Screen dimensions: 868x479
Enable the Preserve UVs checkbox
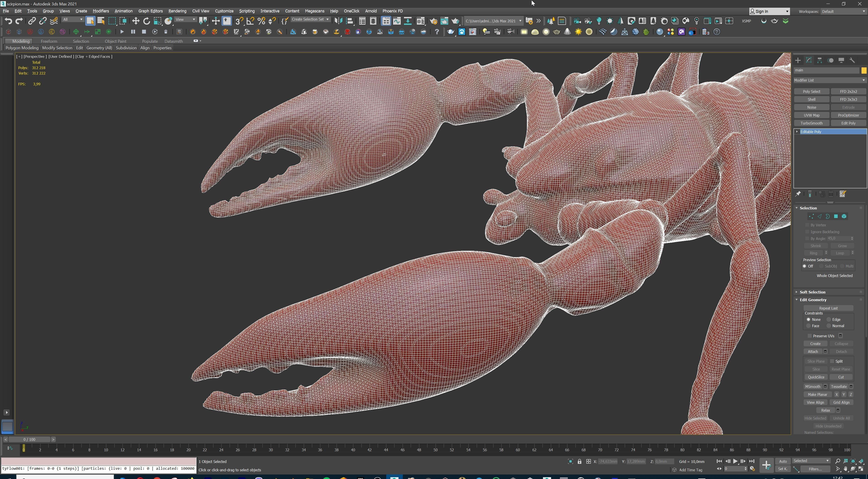tap(809, 336)
